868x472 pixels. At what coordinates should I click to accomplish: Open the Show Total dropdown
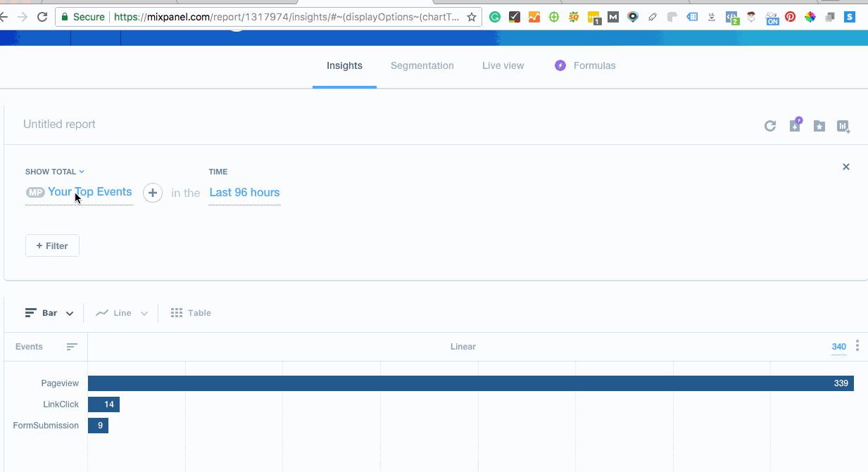[55, 172]
